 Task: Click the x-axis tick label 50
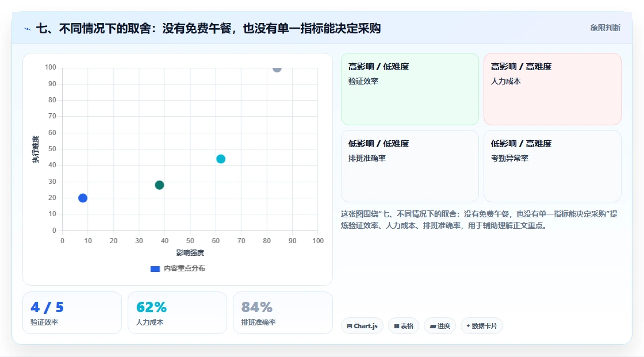tap(190, 241)
